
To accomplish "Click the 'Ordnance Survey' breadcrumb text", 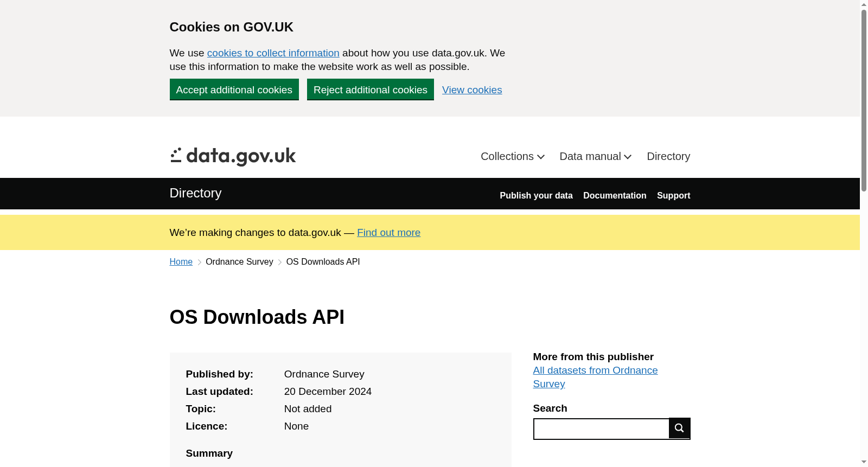I will pyautogui.click(x=239, y=262).
